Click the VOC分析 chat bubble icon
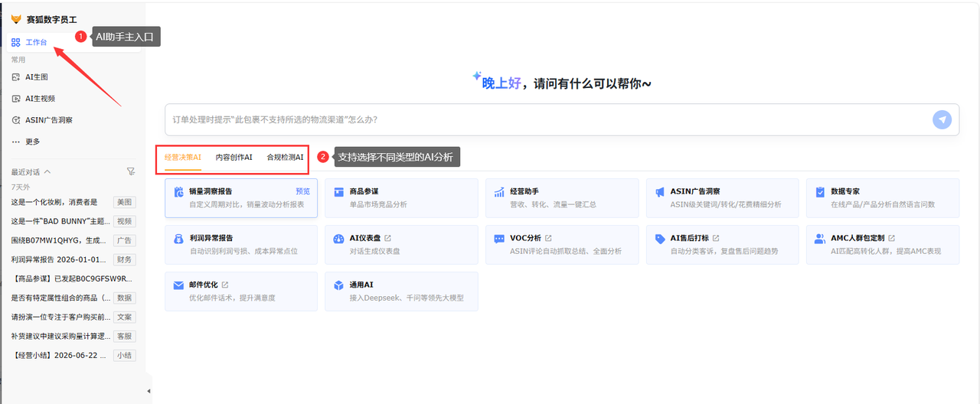The width and height of the screenshot is (980, 404). point(499,239)
